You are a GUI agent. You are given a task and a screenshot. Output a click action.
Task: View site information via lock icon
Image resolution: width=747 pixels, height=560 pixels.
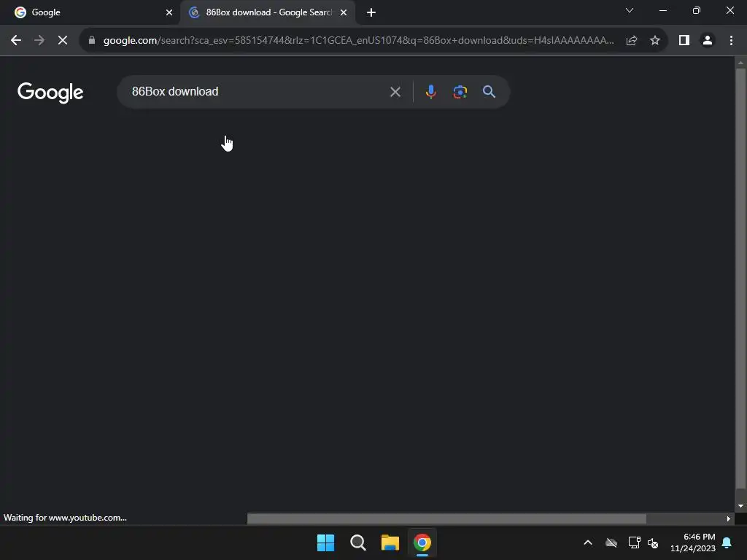[x=92, y=41]
